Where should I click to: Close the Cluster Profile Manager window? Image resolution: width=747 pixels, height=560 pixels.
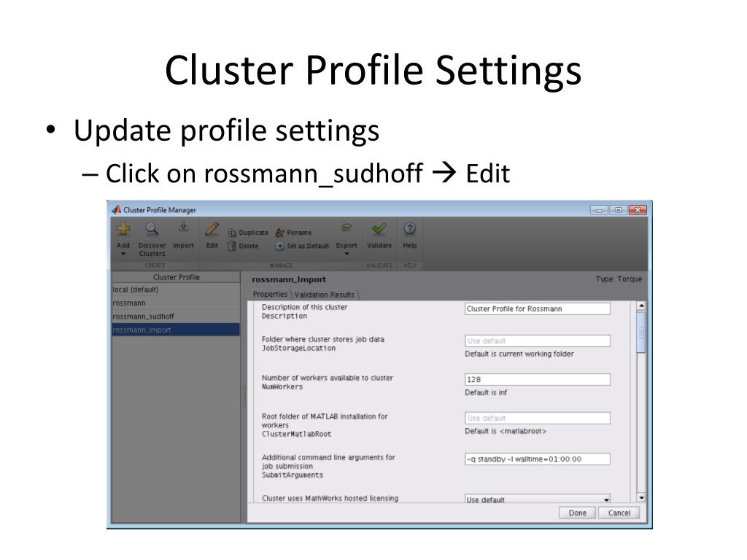point(638,210)
